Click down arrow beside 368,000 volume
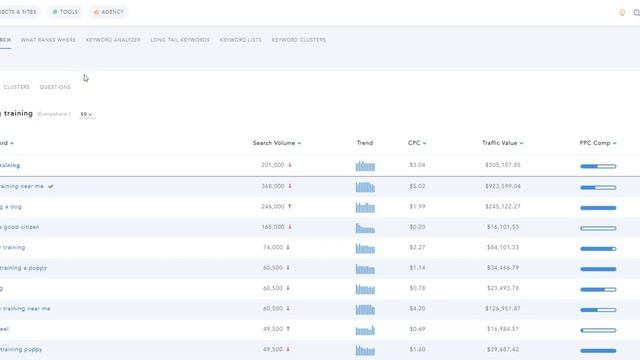The width and height of the screenshot is (640, 360). pyautogui.click(x=290, y=186)
